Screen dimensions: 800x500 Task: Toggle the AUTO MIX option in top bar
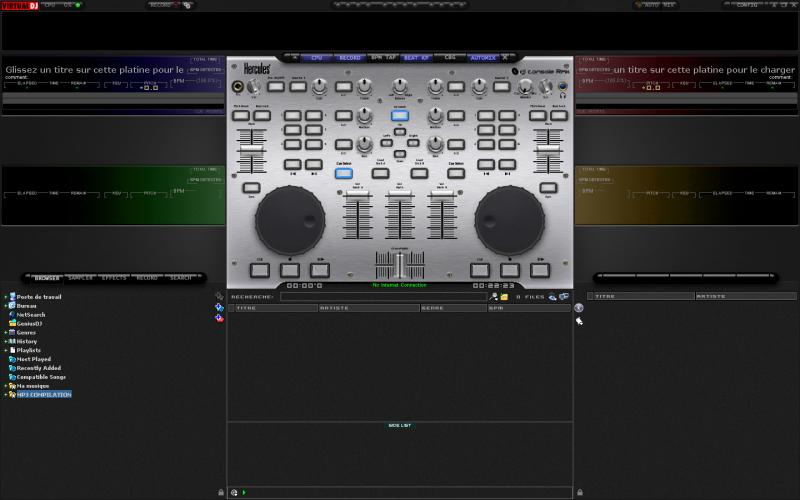(x=654, y=5)
